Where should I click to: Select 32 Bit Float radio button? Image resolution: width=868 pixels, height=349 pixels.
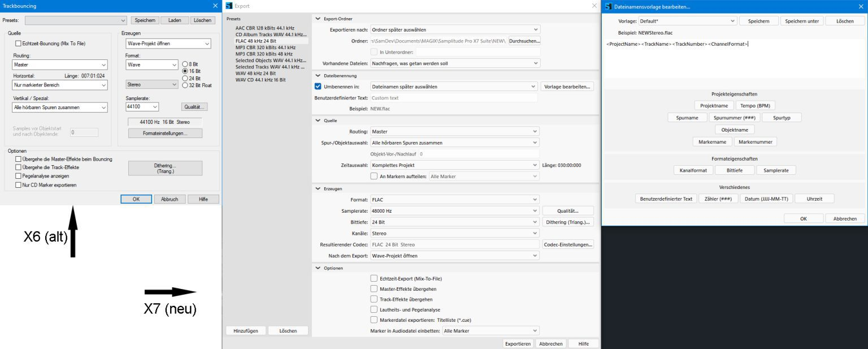[185, 85]
